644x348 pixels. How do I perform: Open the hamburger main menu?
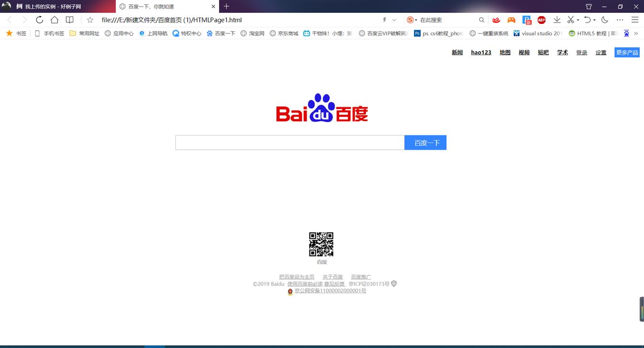tap(635, 20)
